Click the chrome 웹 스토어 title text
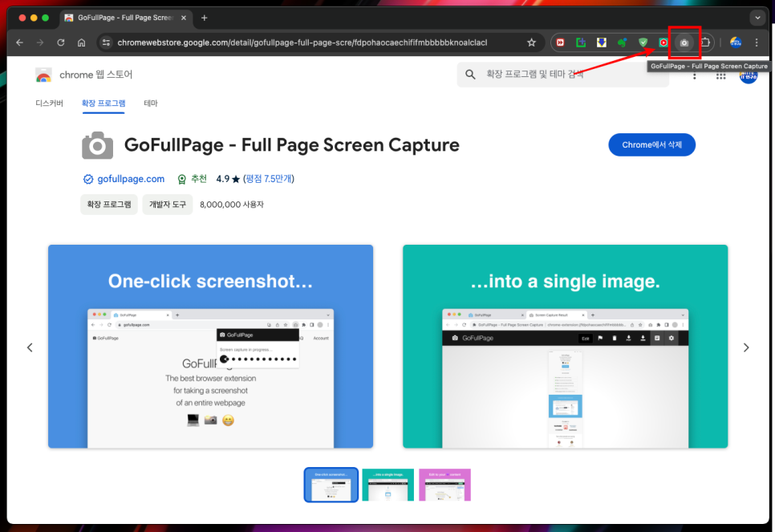 [96, 75]
